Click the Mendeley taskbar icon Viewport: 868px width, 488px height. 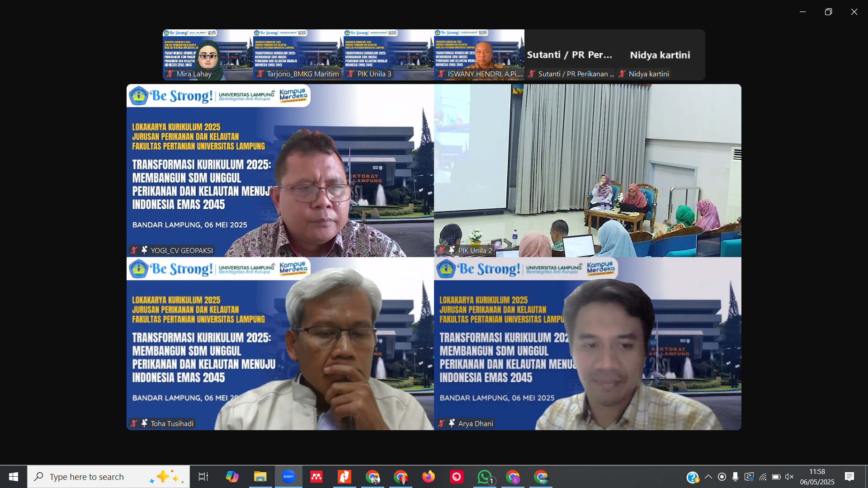316,477
